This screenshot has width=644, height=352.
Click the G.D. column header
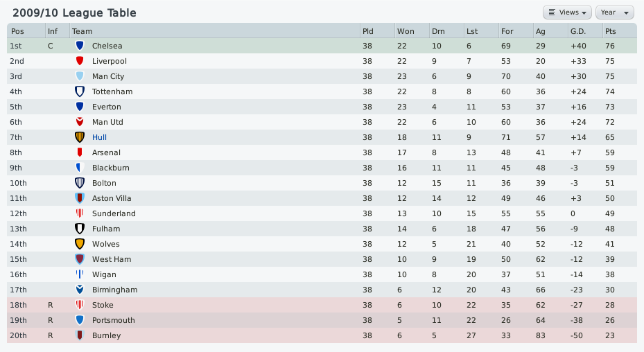click(578, 31)
